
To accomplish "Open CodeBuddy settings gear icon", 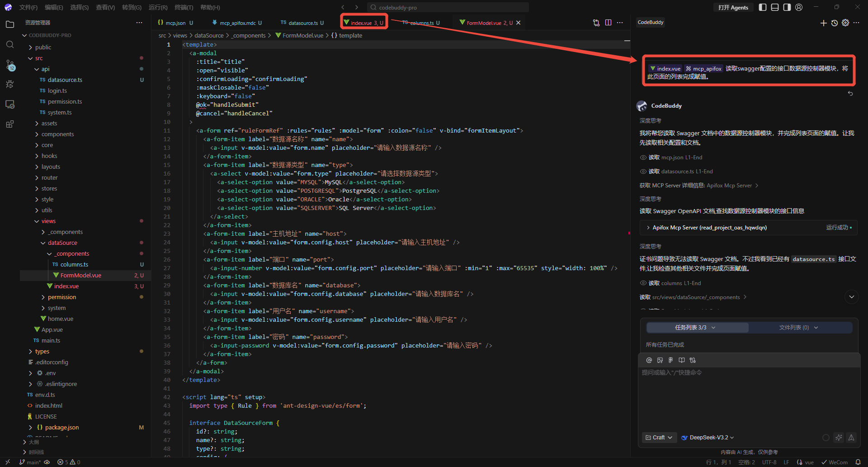I will (845, 23).
